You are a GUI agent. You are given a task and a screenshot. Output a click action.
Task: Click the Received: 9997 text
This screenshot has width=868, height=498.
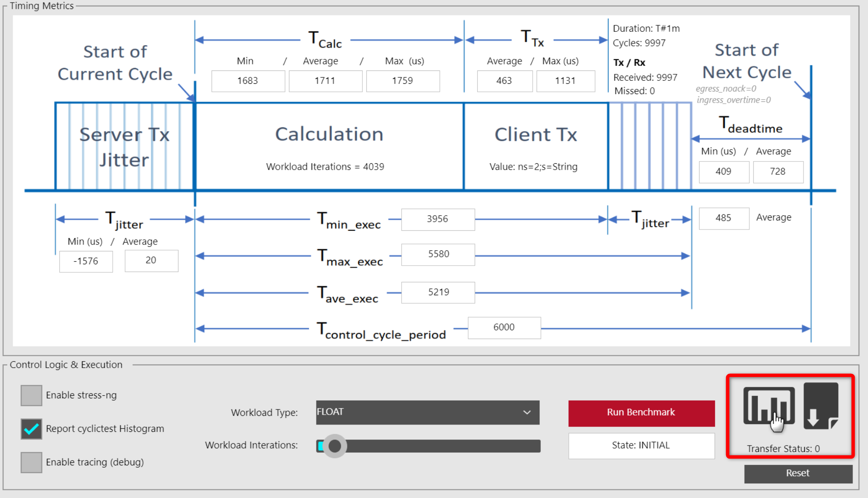coord(645,77)
